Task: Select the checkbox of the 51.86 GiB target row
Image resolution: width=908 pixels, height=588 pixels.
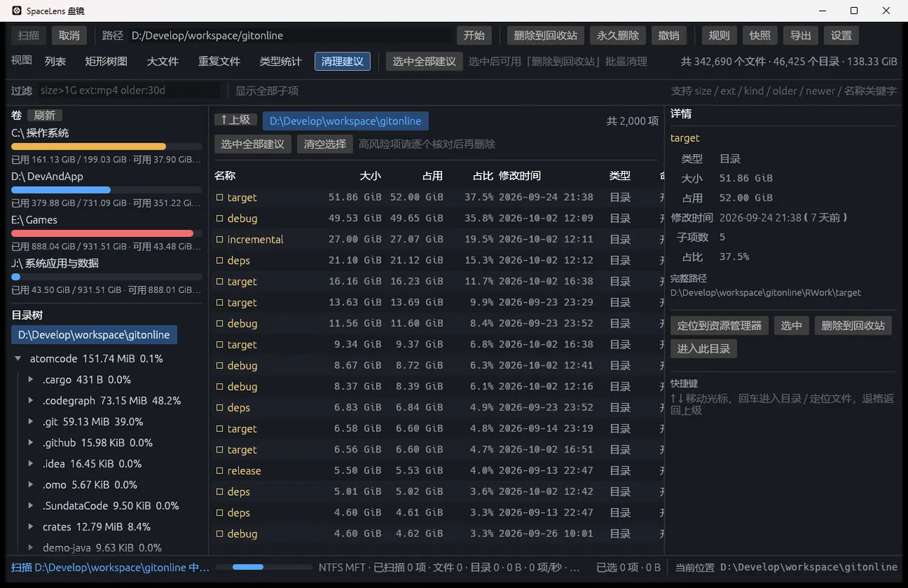Action: click(220, 198)
